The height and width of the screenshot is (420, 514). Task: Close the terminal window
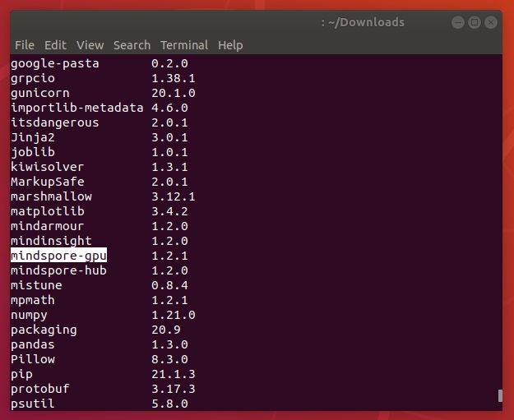pos(491,22)
